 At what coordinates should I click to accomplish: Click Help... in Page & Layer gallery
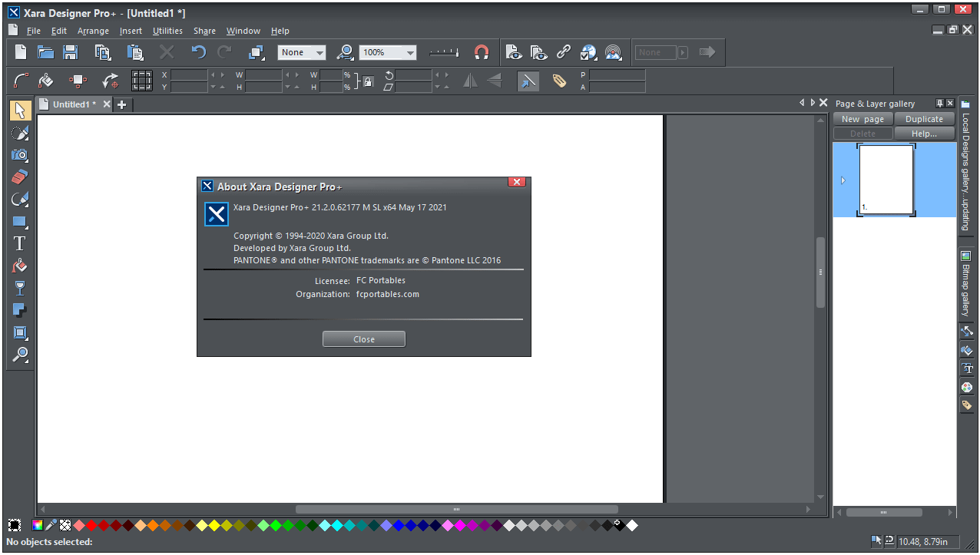tap(924, 134)
